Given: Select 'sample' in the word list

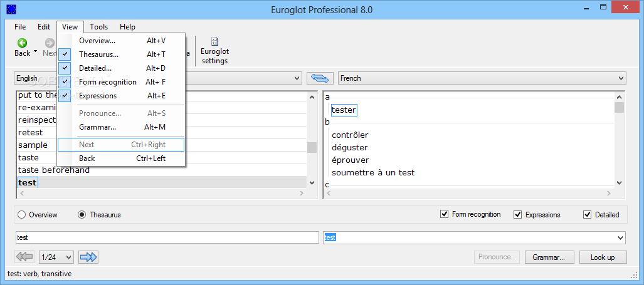Looking at the screenshot, I should 33,145.
